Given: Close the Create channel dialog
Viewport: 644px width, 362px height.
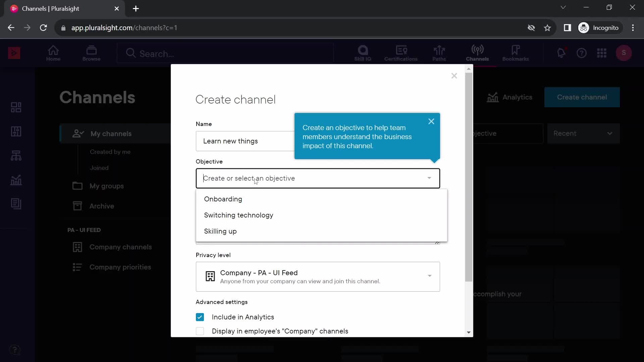Looking at the screenshot, I should coord(454,76).
